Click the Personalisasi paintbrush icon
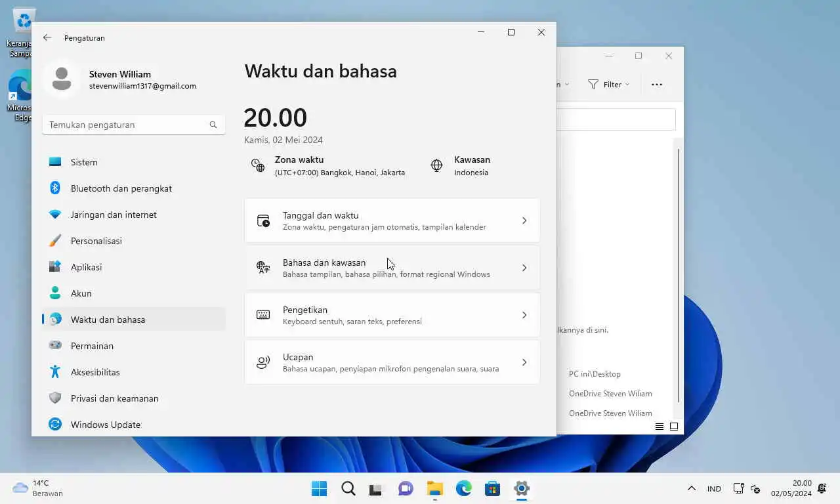Image resolution: width=840 pixels, height=504 pixels. click(55, 241)
